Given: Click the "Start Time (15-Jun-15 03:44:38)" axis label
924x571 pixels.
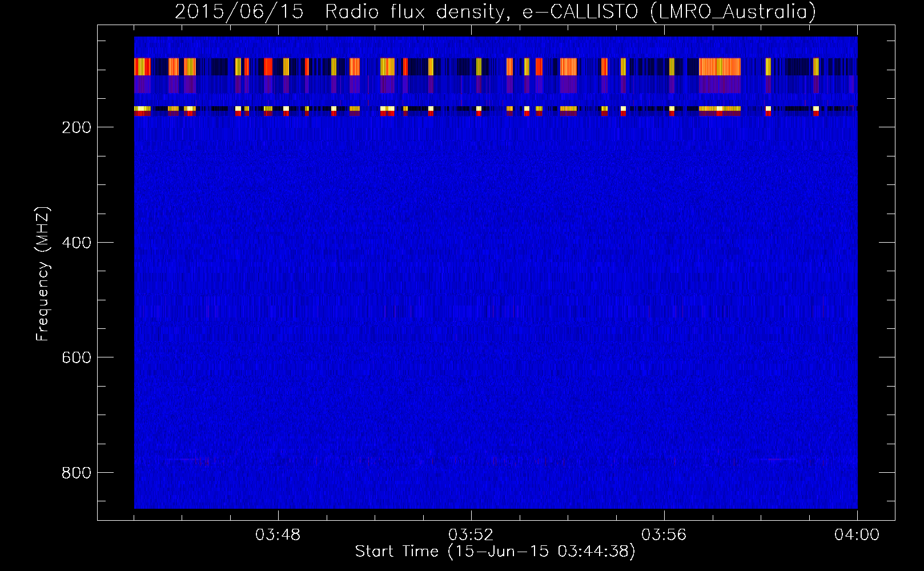Looking at the screenshot, I should [495, 552].
